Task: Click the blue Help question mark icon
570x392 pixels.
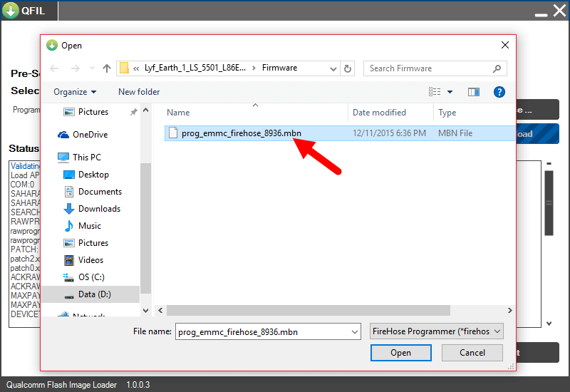Action: point(499,92)
